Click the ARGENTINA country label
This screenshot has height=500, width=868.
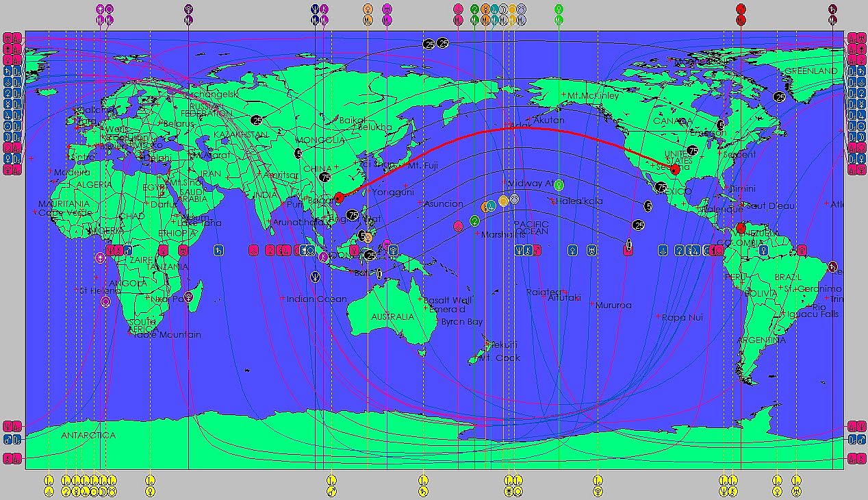click(761, 340)
